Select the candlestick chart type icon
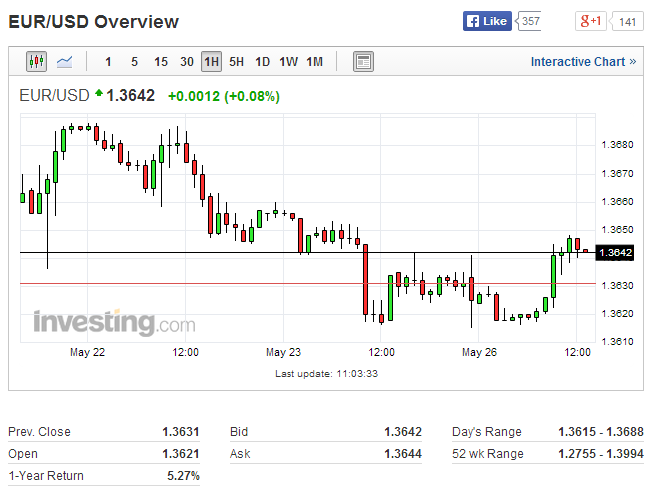The height and width of the screenshot is (499, 656). [x=36, y=62]
